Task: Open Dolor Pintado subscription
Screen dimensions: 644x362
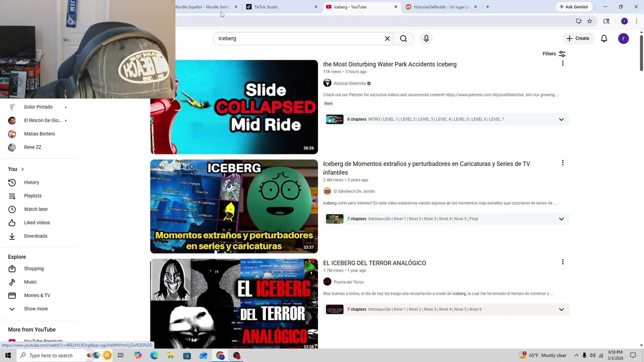Action: [x=38, y=107]
